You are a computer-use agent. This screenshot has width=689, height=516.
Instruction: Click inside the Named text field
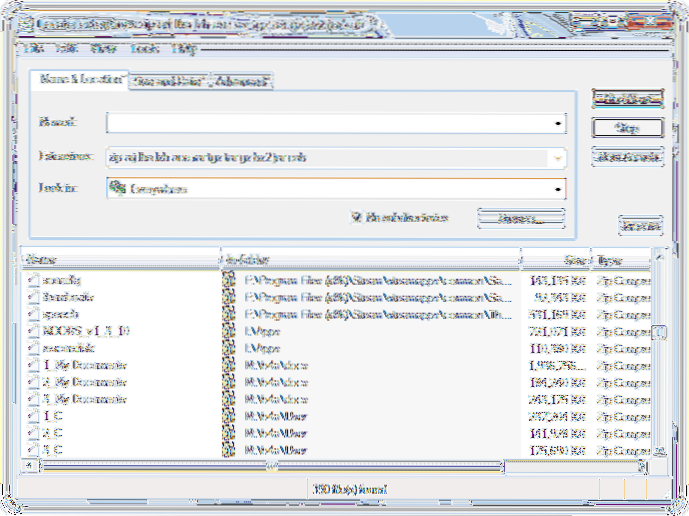pyautogui.click(x=328, y=123)
